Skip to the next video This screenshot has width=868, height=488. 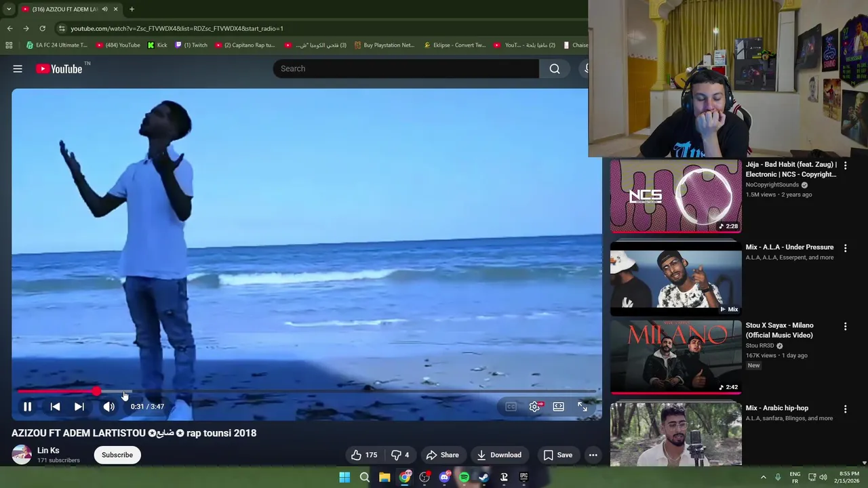79,407
